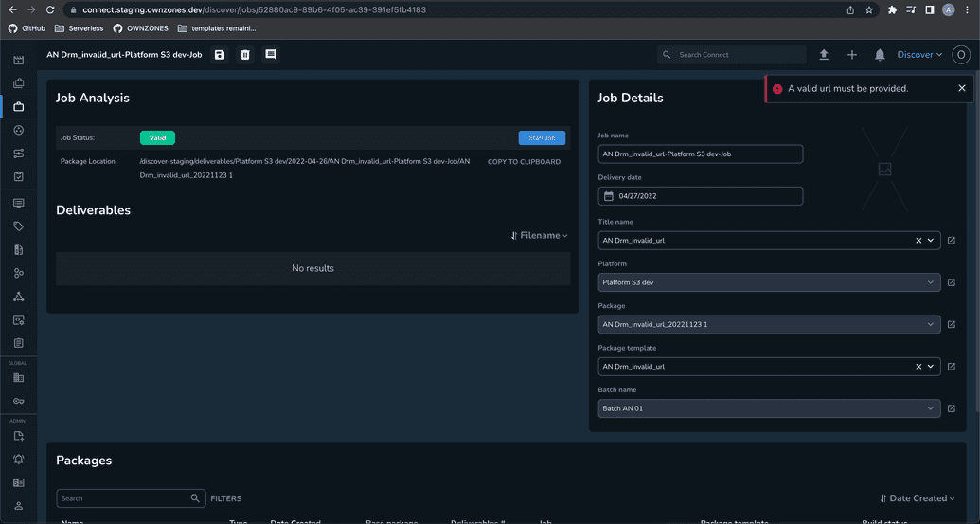Open the alert bell icon under Admin

pyautogui.click(x=19, y=459)
